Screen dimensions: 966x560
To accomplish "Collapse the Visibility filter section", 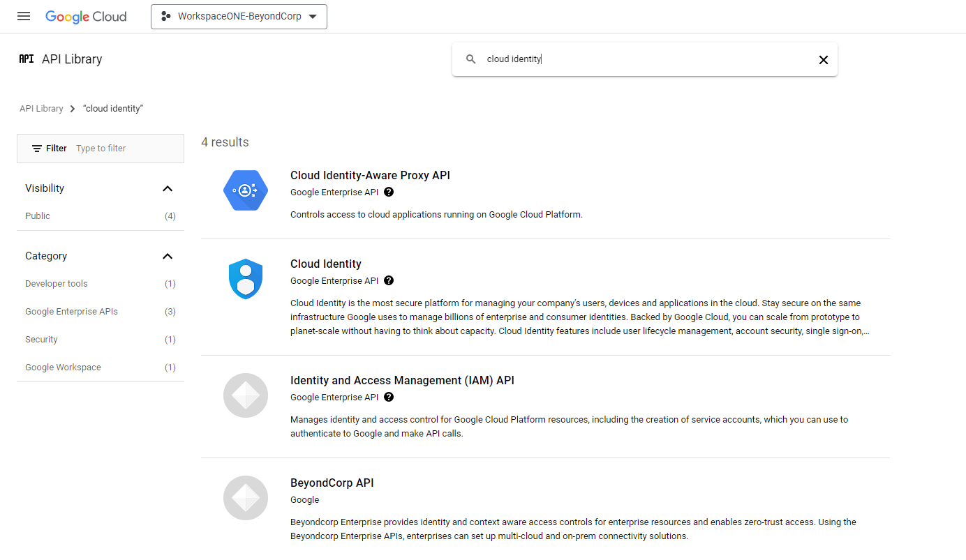I will 167,188.
